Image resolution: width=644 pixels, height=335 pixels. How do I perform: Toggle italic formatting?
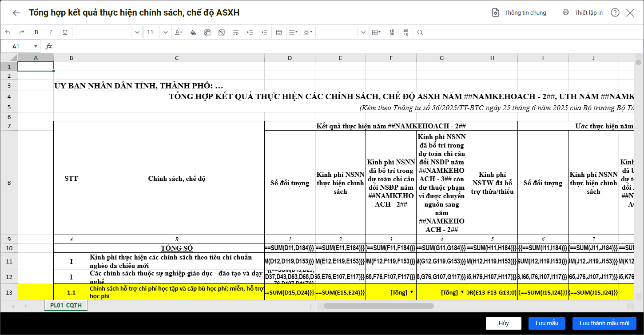[51, 32]
